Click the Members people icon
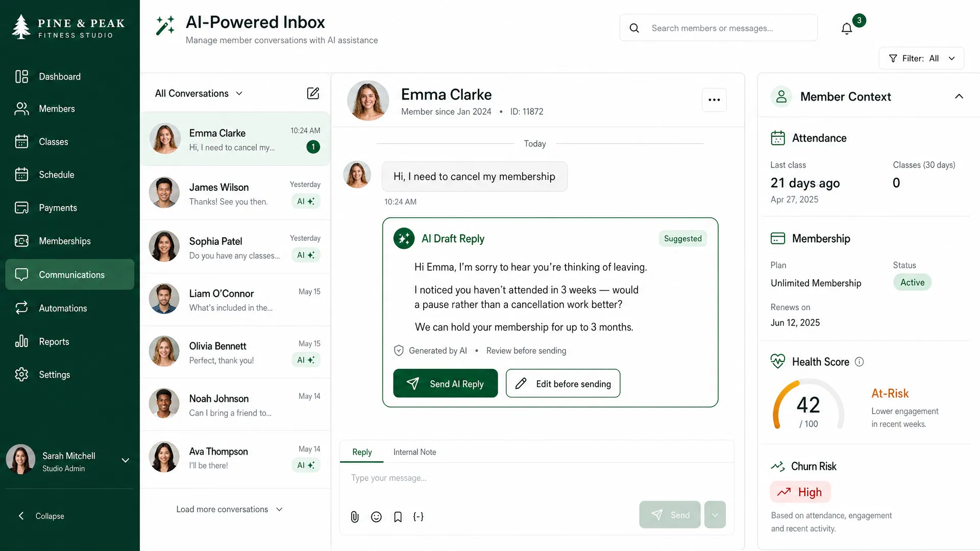 tap(21, 109)
